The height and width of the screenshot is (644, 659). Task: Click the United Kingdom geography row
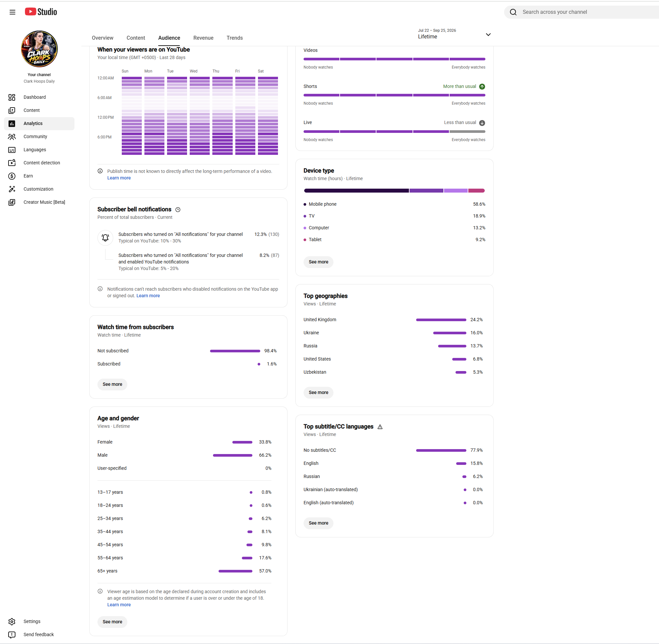tap(393, 320)
